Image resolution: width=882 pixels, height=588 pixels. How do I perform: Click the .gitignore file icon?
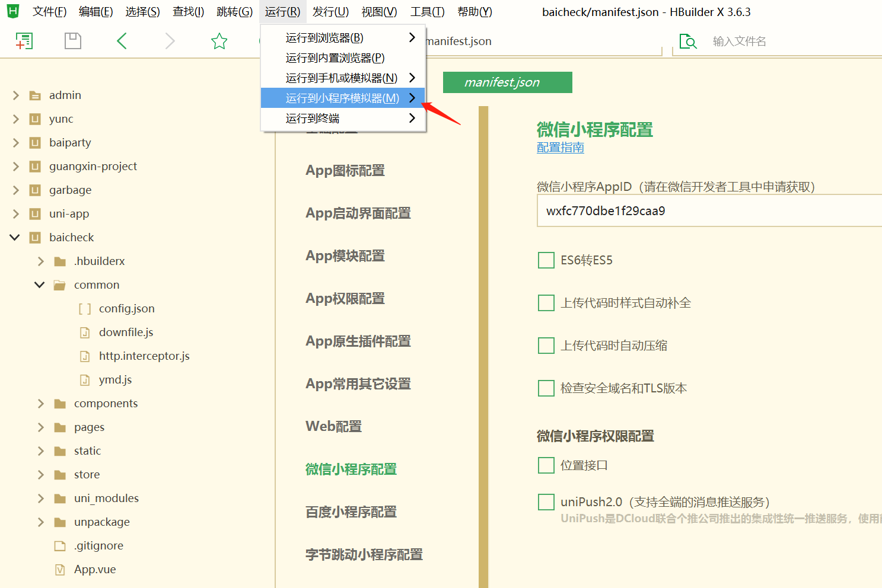pos(60,546)
